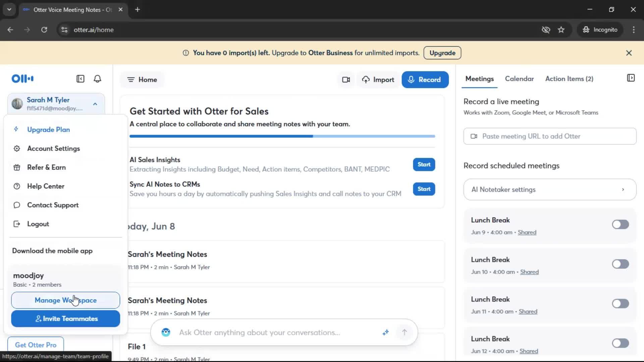The width and height of the screenshot is (644, 362).
Task: Click the Get Started progress bar
Action: (282, 136)
